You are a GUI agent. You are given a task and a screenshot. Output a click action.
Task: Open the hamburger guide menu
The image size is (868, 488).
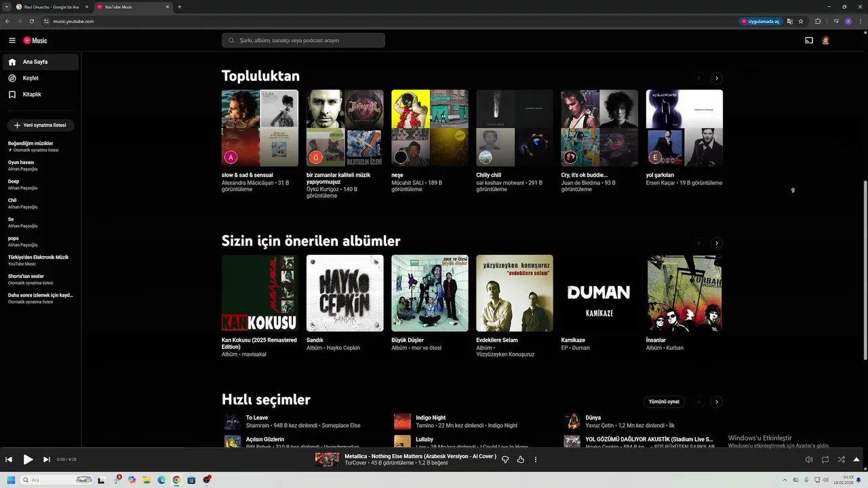[x=12, y=41]
